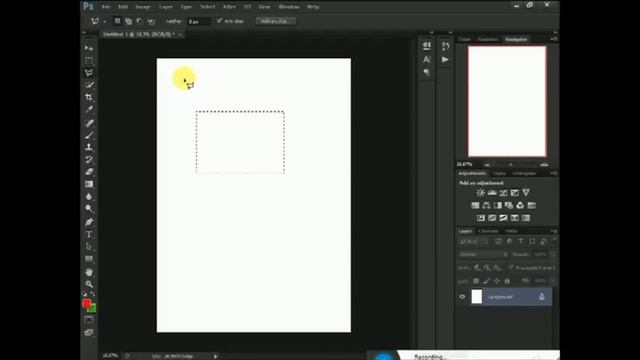Image resolution: width=640 pixels, height=360 pixels.
Task: Select the Healing Brush tool
Action: pyautogui.click(x=89, y=123)
